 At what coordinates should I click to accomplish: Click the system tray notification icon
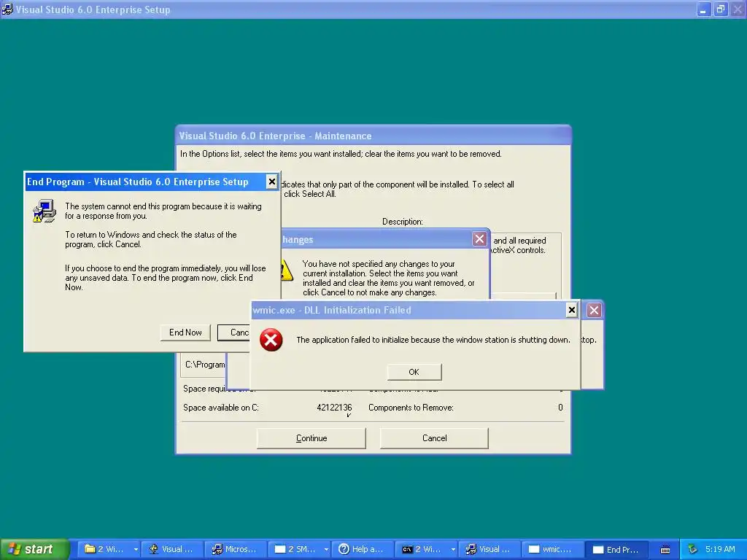point(693,549)
